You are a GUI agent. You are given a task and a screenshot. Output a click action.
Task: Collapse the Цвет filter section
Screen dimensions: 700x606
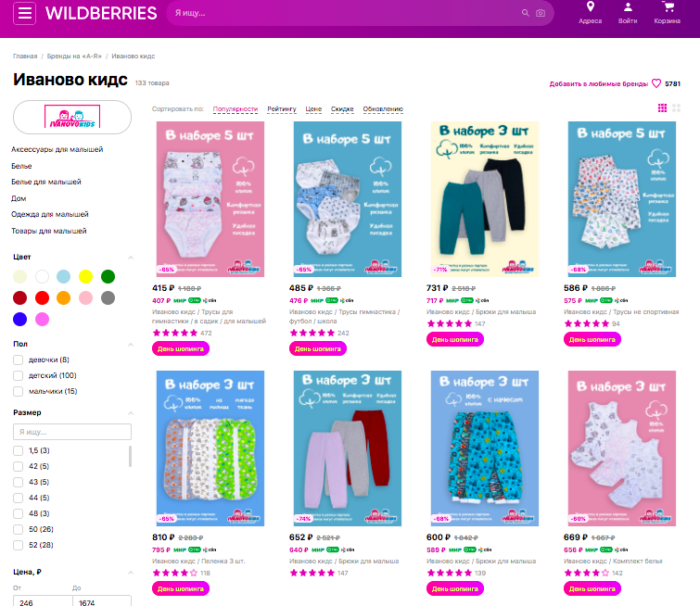pos(131,258)
